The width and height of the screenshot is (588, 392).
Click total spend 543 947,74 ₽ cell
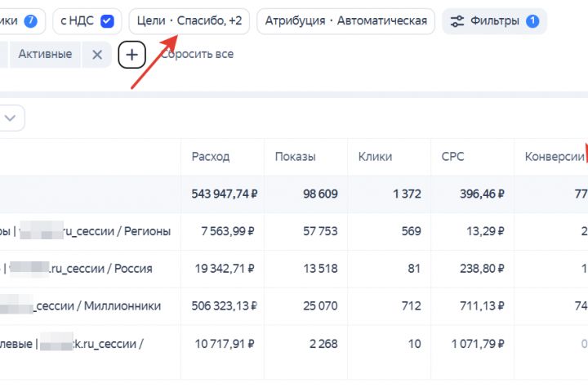pyautogui.click(x=225, y=194)
